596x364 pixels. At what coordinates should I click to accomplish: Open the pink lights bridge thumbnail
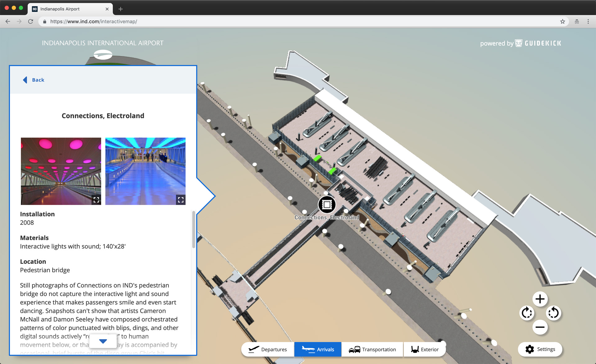pos(61,171)
